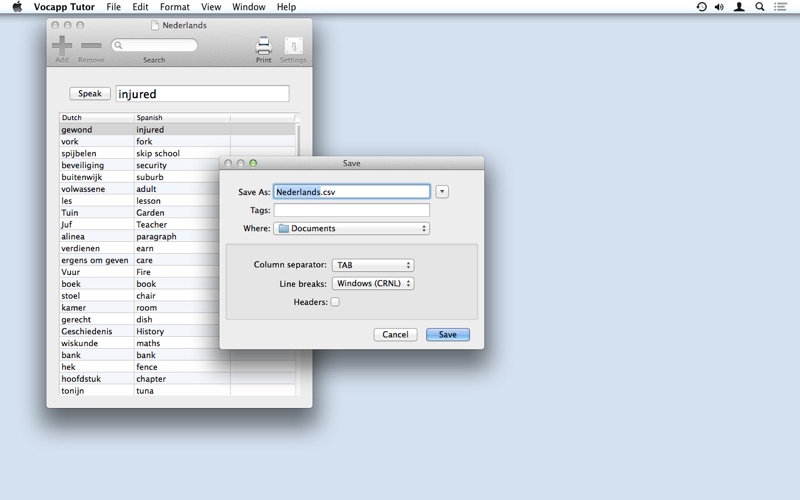800x500 pixels.
Task: Click the word field showing injured
Action: click(203, 94)
